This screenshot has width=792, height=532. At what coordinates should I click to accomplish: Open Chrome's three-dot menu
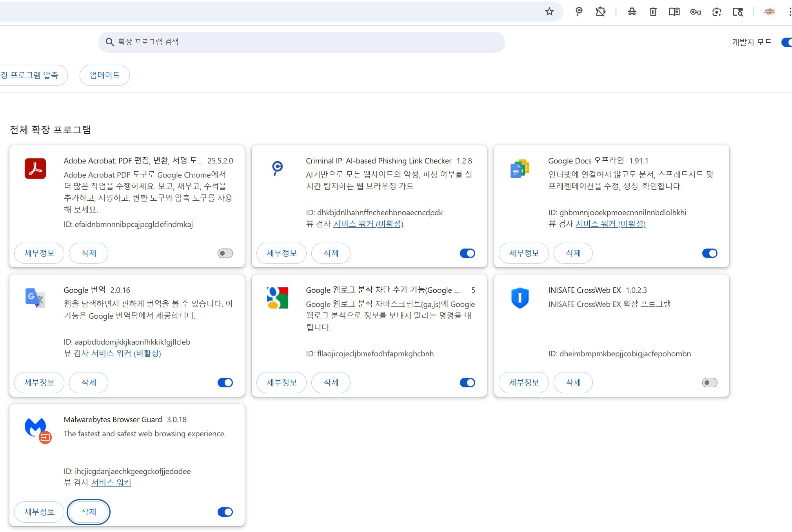[789, 12]
